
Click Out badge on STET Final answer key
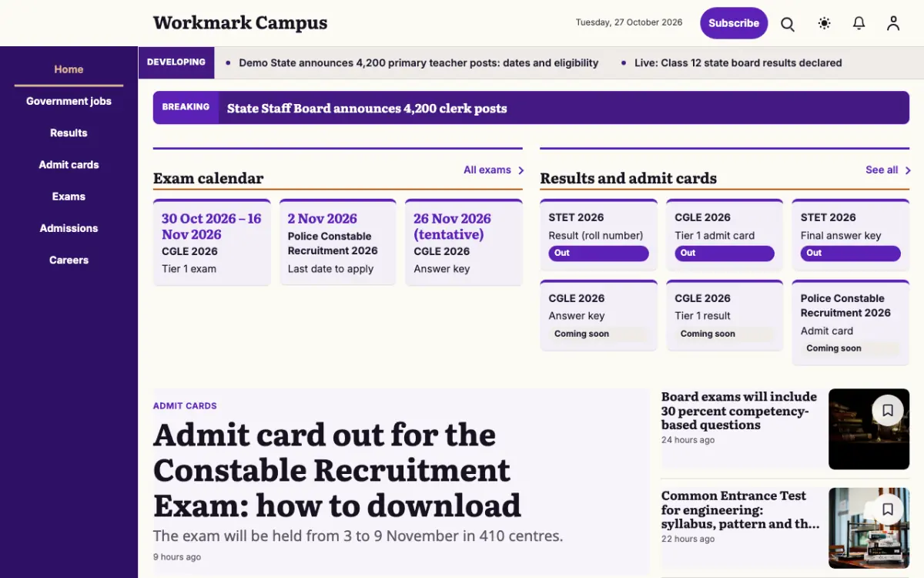tap(851, 254)
